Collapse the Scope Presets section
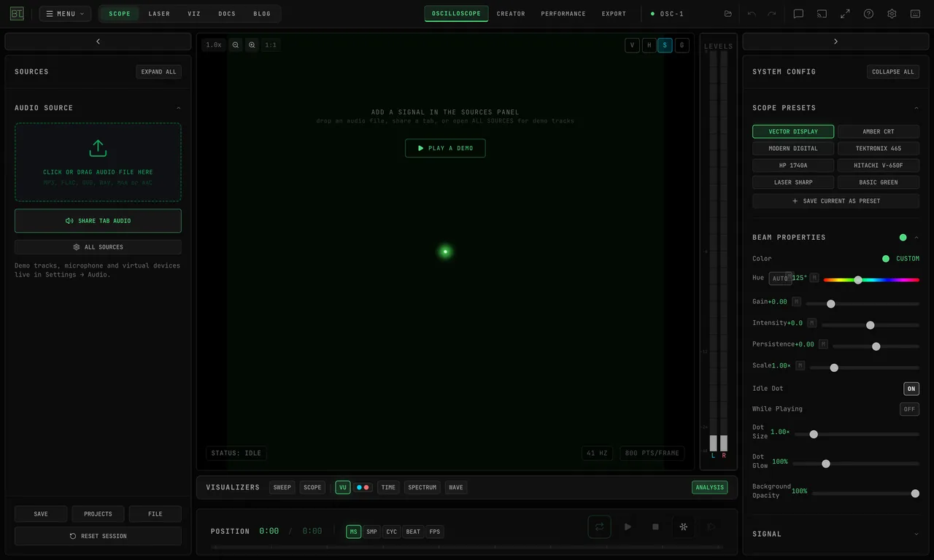Screen dimensions: 934x560 click(916, 108)
